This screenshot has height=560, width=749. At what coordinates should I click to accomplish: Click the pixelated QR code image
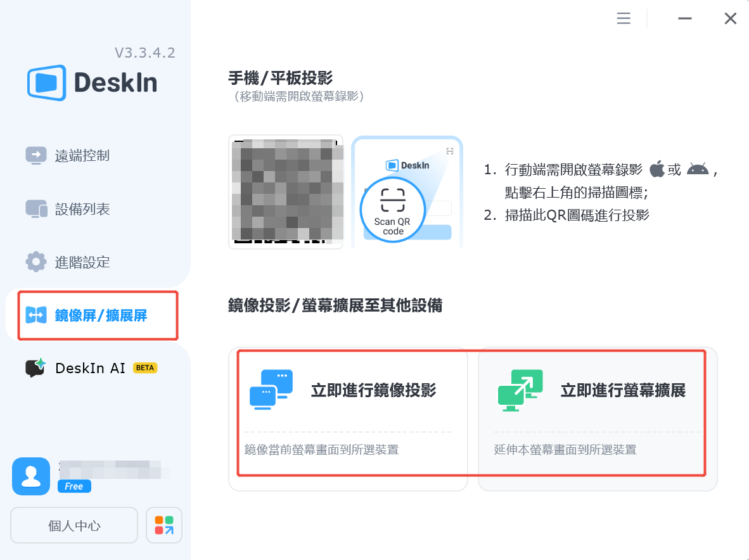click(x=286, y=192)
